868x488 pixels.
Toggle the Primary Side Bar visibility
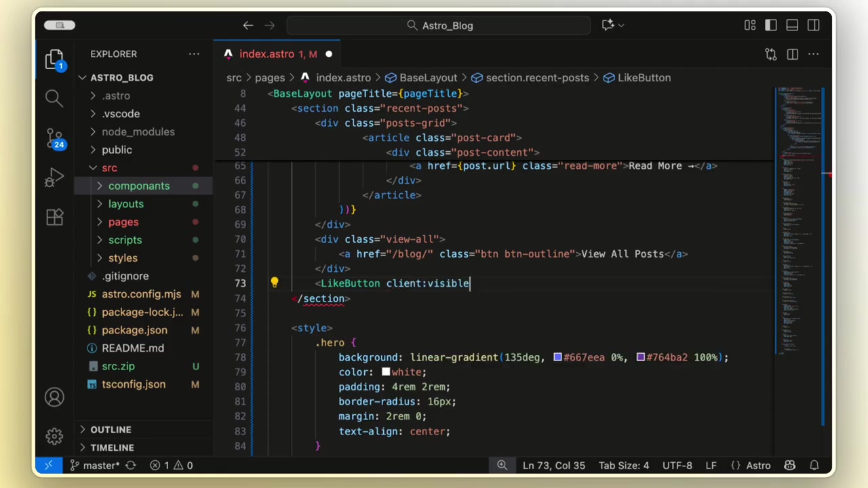pyautogui.click(x=771, y=25)
